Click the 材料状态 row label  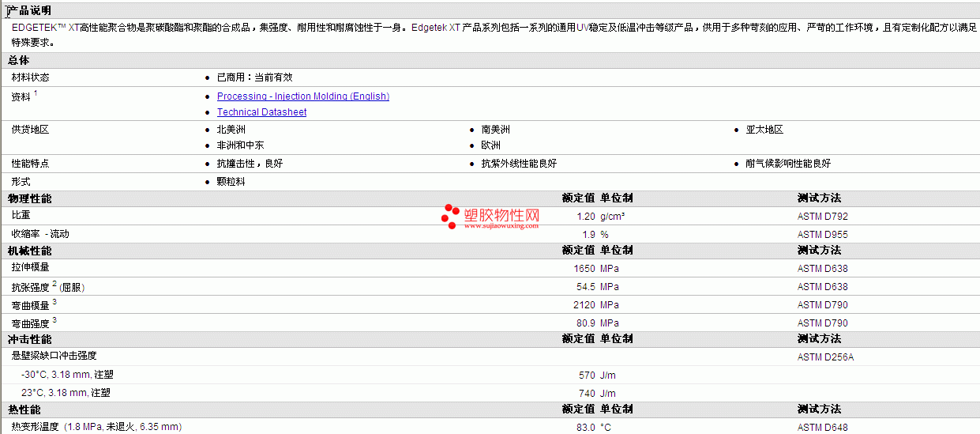[31, 77]
